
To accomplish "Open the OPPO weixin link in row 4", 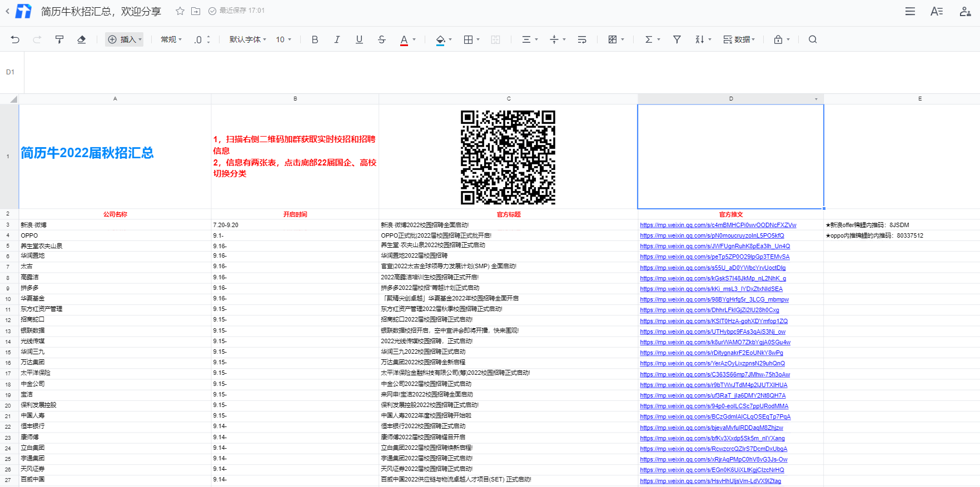I will point(712,235).
